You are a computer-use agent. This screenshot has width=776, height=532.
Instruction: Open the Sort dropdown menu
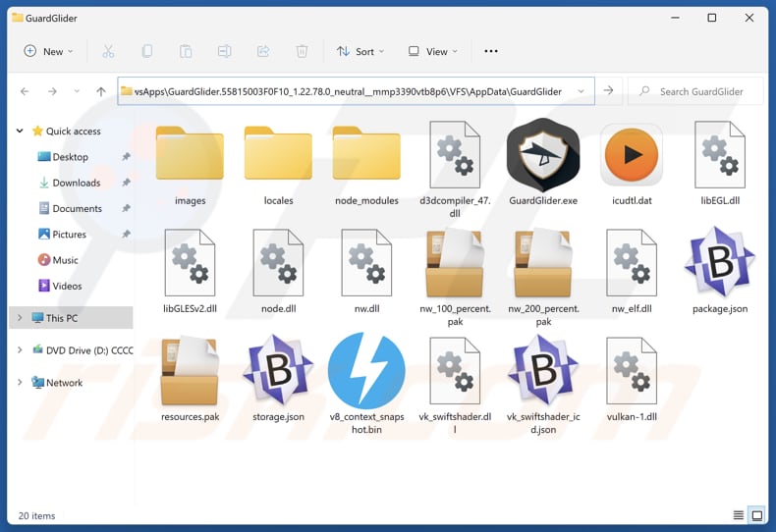click(x=360, y=51)
